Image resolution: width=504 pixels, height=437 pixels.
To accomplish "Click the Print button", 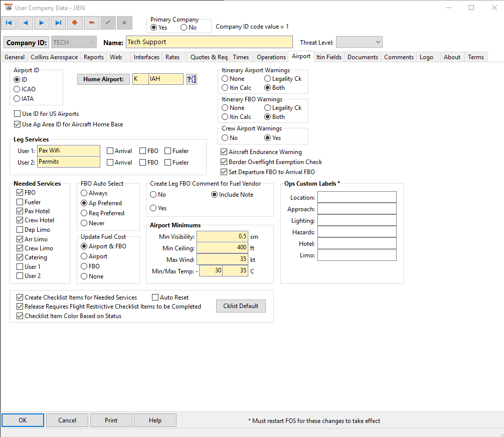I will pos(111,420).
